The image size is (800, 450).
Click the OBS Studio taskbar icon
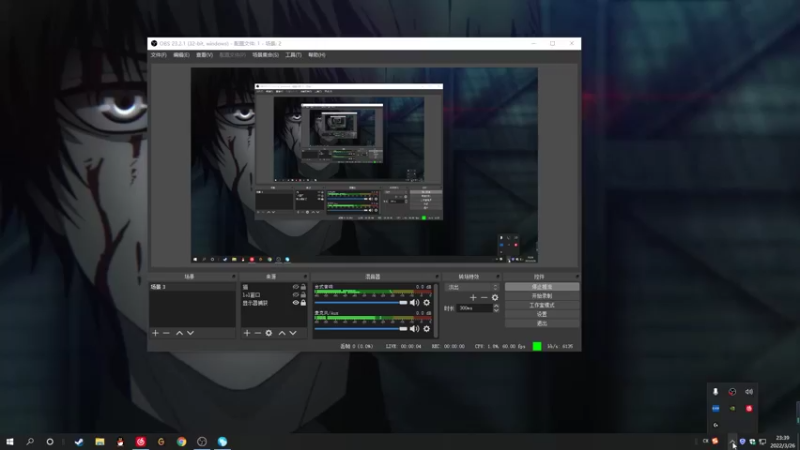202,442
